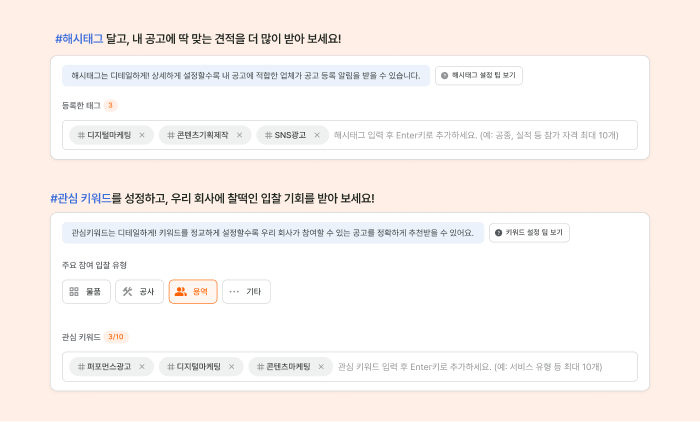The height and width of the screenshot is (422, 700).
Task: Remove the 콘텐츠마케팅 keyword chip
Action: [x=321, y=367]
